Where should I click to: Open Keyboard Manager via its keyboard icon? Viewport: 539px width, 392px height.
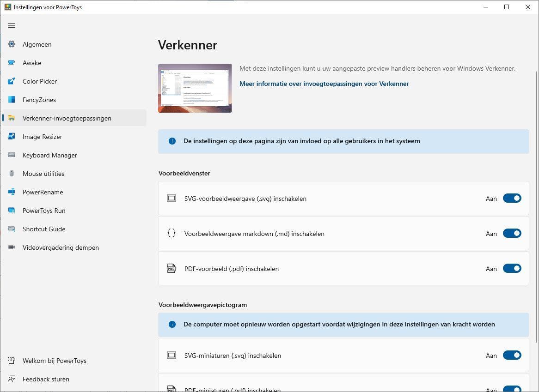[x=12, y=155]
